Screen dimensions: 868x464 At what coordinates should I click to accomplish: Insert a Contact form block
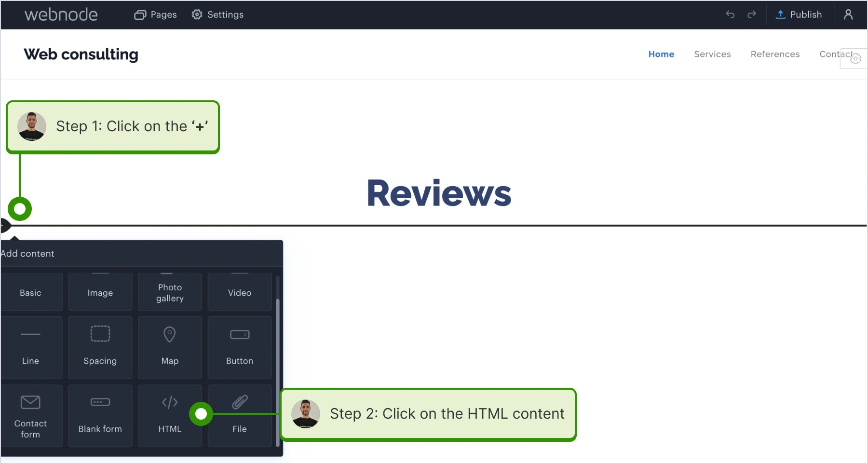31,415
